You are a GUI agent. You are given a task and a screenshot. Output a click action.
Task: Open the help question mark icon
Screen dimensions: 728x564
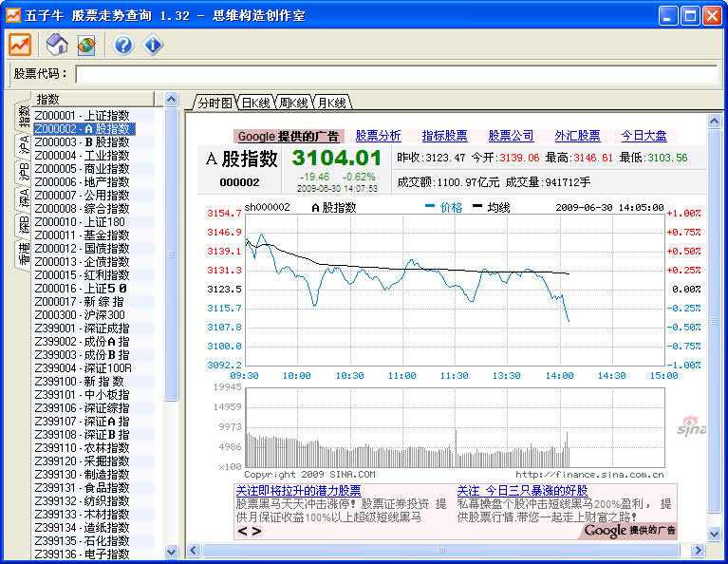[x=123, y=45]
